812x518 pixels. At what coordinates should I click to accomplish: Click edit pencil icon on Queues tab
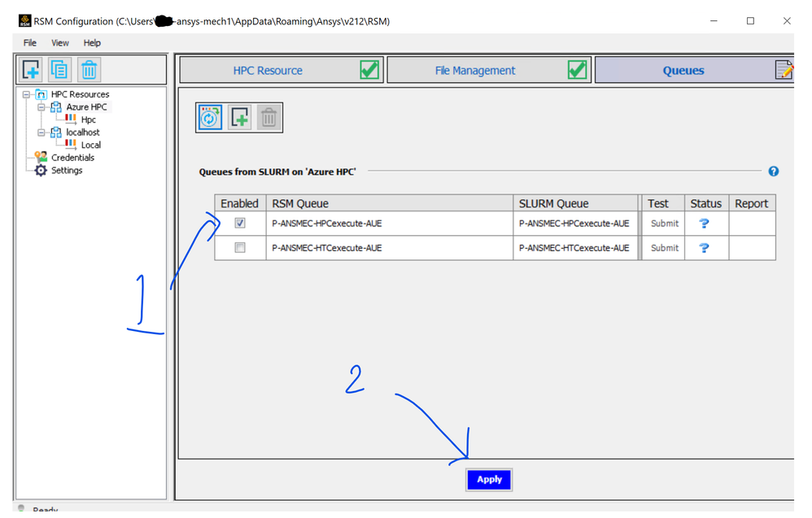[x=784, y=70]
